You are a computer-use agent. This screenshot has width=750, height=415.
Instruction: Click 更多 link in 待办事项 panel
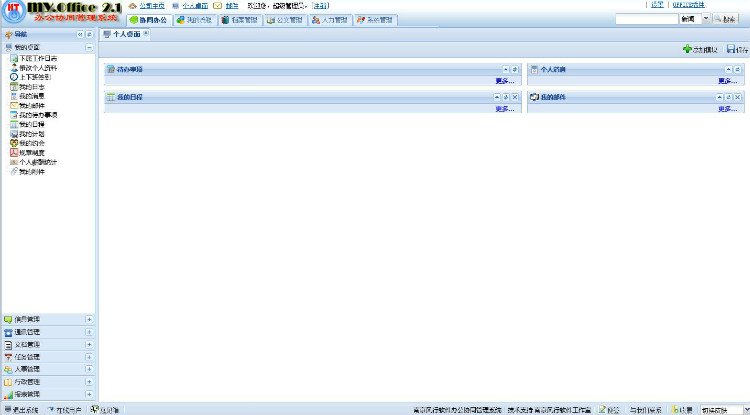coord(504,81)
